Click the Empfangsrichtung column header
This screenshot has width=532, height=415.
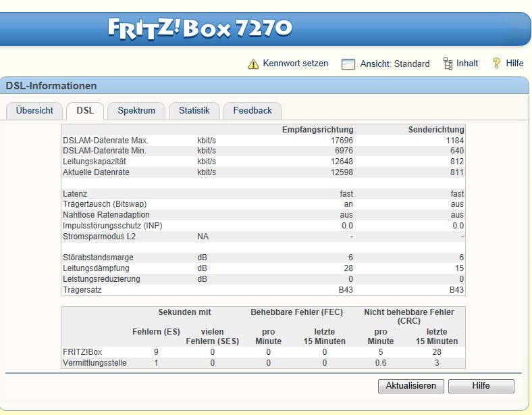(317, 130)
